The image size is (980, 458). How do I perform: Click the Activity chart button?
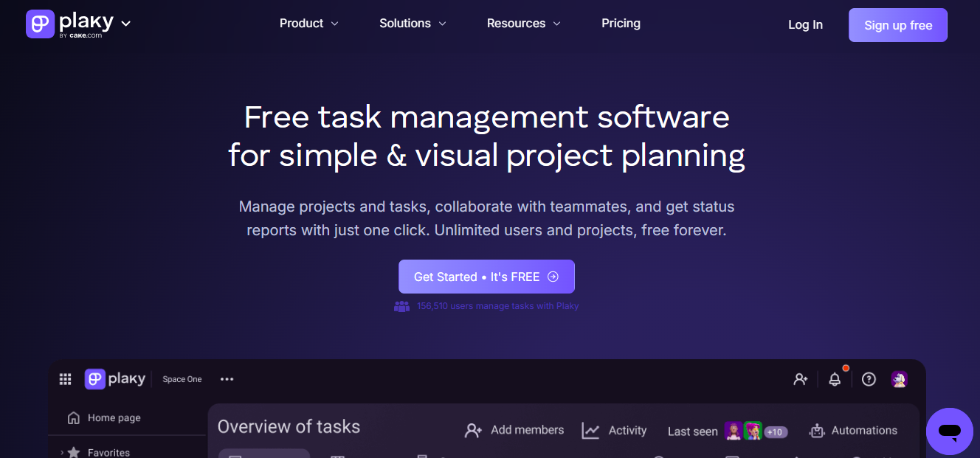tap(614, 431)
